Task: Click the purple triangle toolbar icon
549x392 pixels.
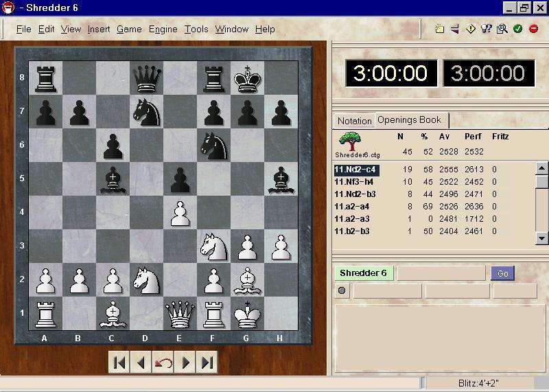Action: (454, 29)
